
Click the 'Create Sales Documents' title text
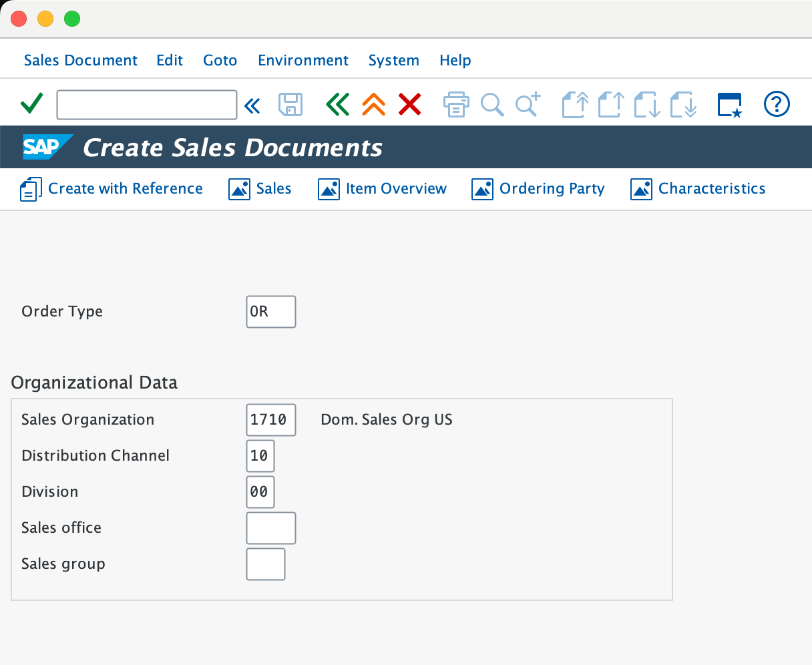click(x=232, y=148)
